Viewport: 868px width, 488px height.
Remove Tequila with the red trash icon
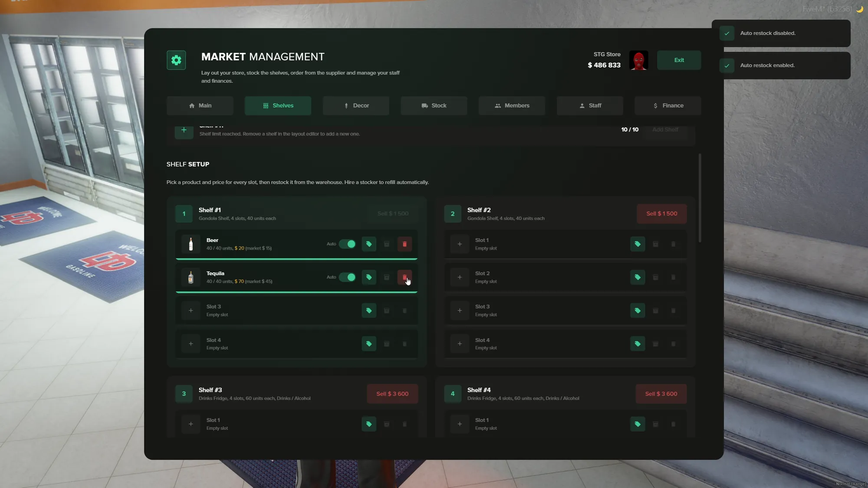click(x=404, y=277)
